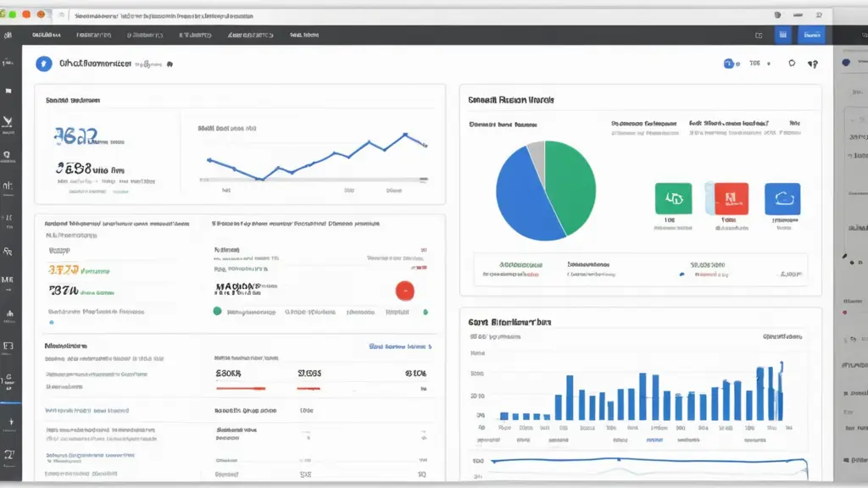Viewport: 868px width, 488px height.
Task: Toggle the blue circle control in the page header
Action: [x=728, y=64]
